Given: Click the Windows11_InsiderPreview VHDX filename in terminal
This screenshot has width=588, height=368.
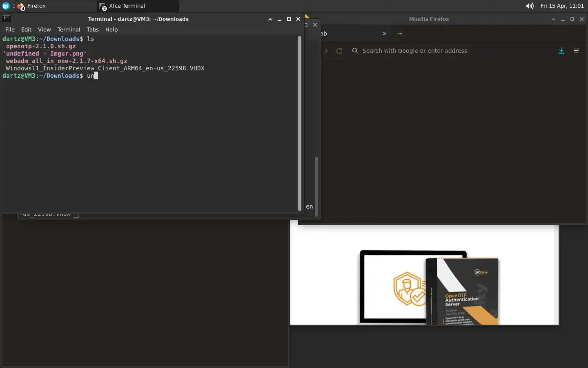Looking at the screenshot, I should click(105, 68).
